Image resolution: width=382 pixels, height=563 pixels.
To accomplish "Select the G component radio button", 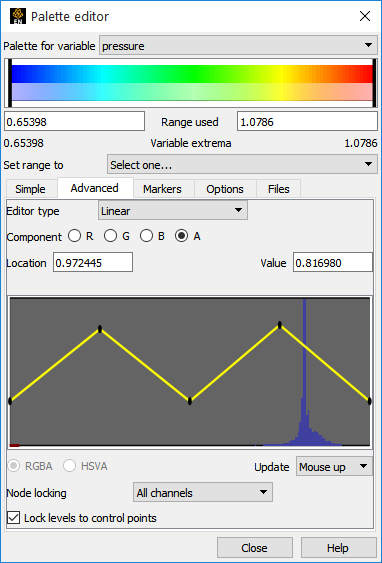I will 111,236.
